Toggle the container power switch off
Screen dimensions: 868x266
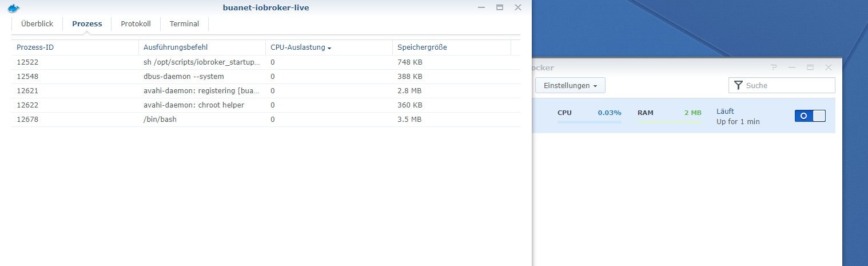pyautogui.click(x=810, y=116)
